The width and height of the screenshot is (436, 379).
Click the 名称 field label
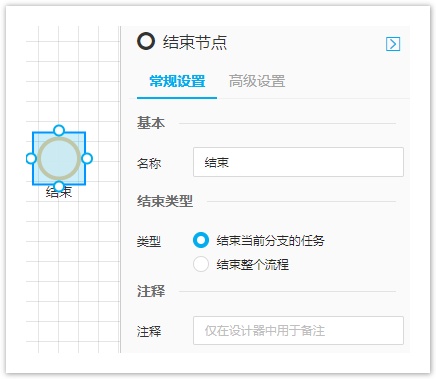tap(149, 163)
